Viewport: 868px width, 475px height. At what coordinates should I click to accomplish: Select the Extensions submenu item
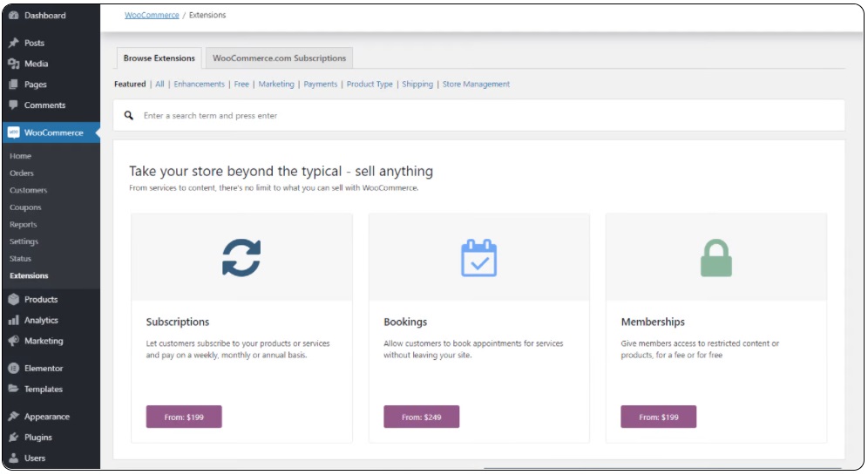(29, 275)
